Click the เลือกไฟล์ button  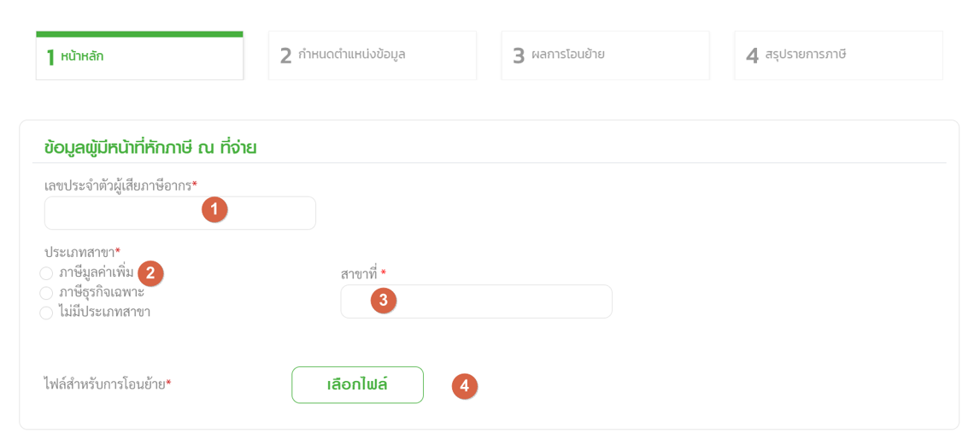357,384
